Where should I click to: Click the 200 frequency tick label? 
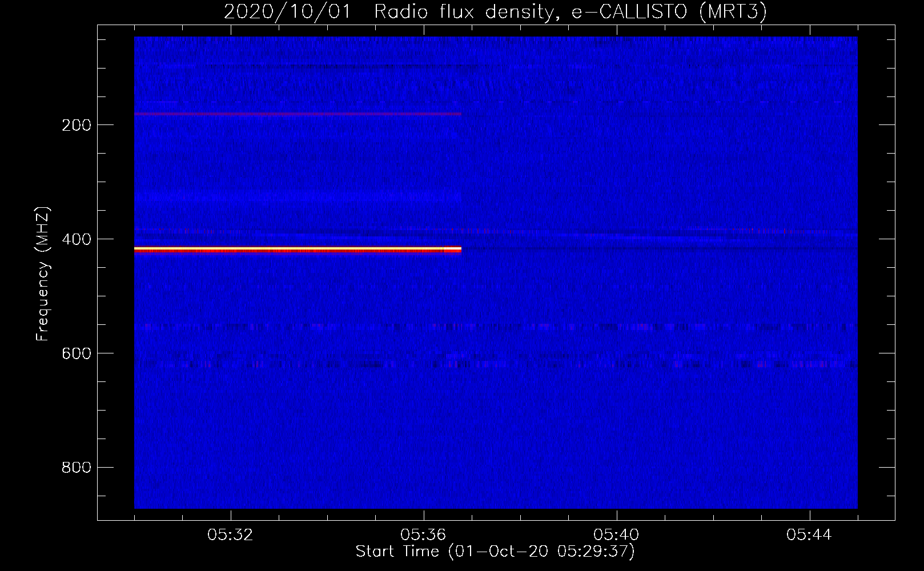click(76, 126)
